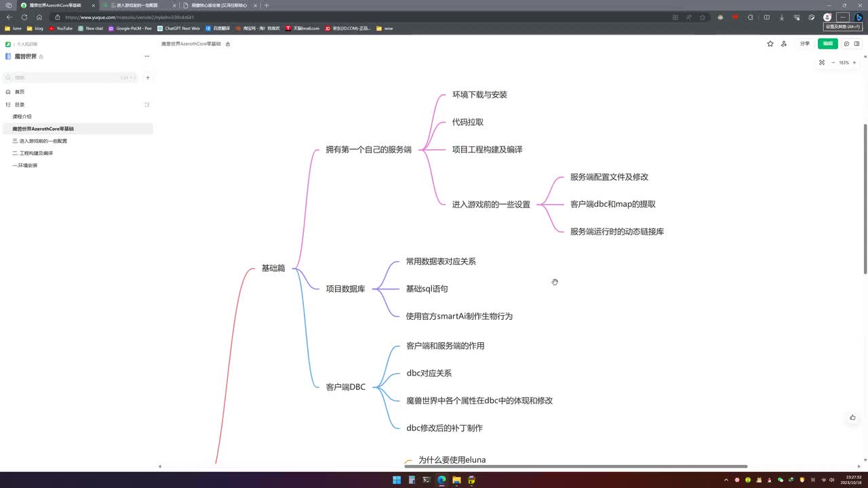
Task: Select the 使用官方smartAi制作生物行为 node
Action: coord(459,317)
